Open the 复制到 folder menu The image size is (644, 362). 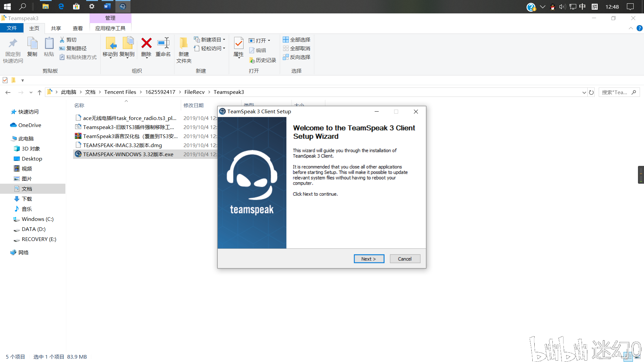point(127,47)
